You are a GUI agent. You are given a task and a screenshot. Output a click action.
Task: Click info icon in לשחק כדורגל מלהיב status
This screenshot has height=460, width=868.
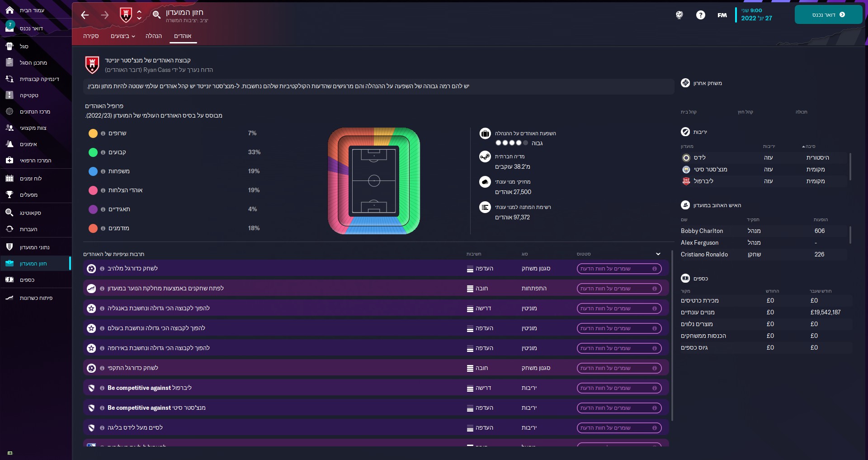pos(655,269)
